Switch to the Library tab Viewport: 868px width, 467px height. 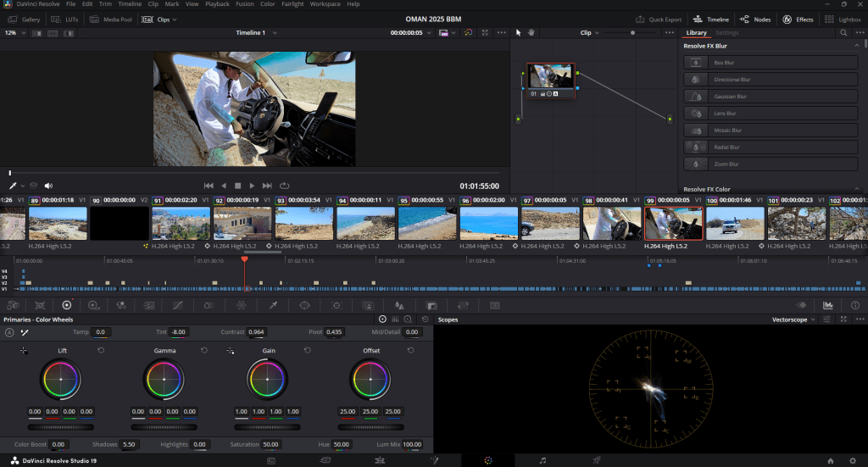point(696,33)
